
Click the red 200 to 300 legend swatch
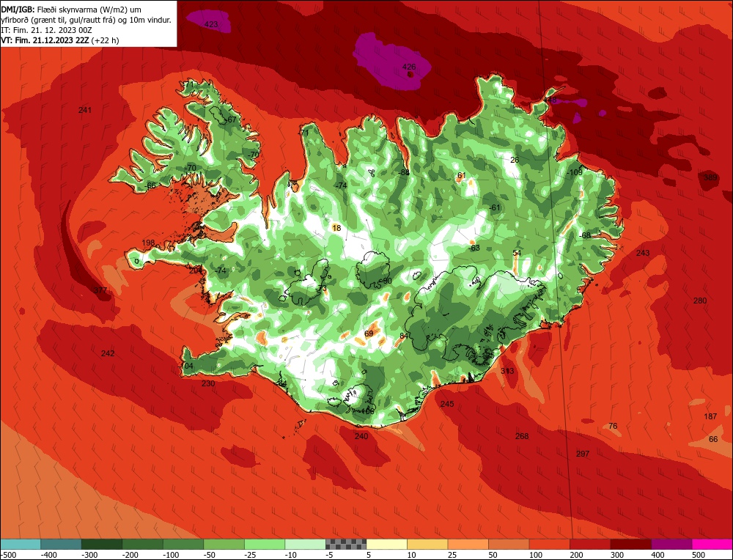(590, 544)
